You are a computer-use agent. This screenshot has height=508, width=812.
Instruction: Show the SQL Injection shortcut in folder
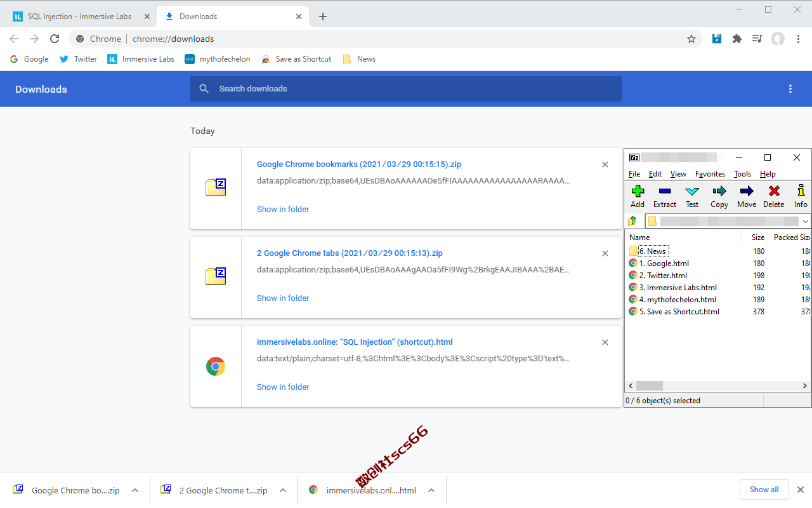tap(283, 387)
